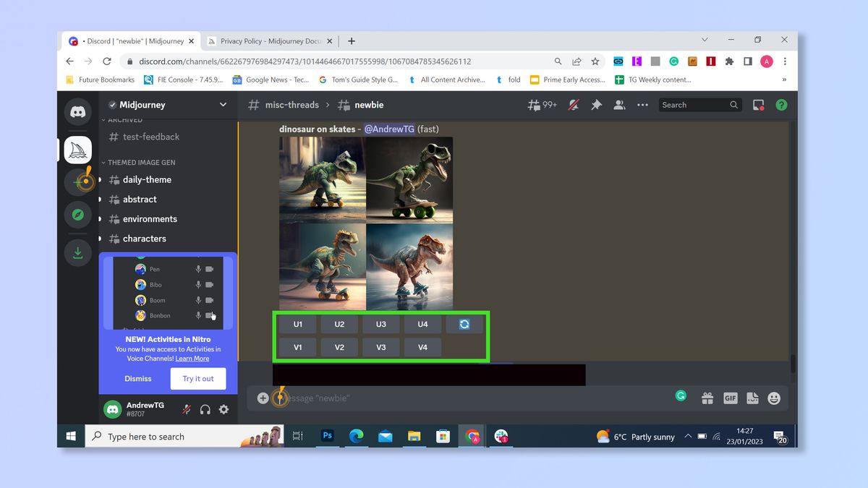Image resolution: width=868 pixels, height=488 pixels.
Task: Click the help question-mark icon
Action: click(x=781, y=105)
